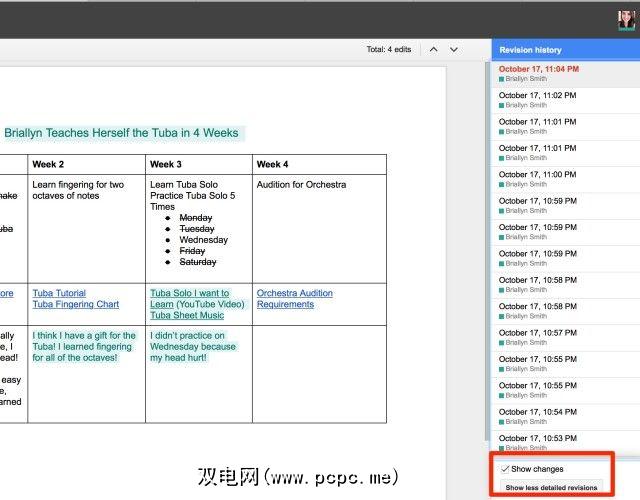Open the Tuba Sheet Music link

coord(187,315)
